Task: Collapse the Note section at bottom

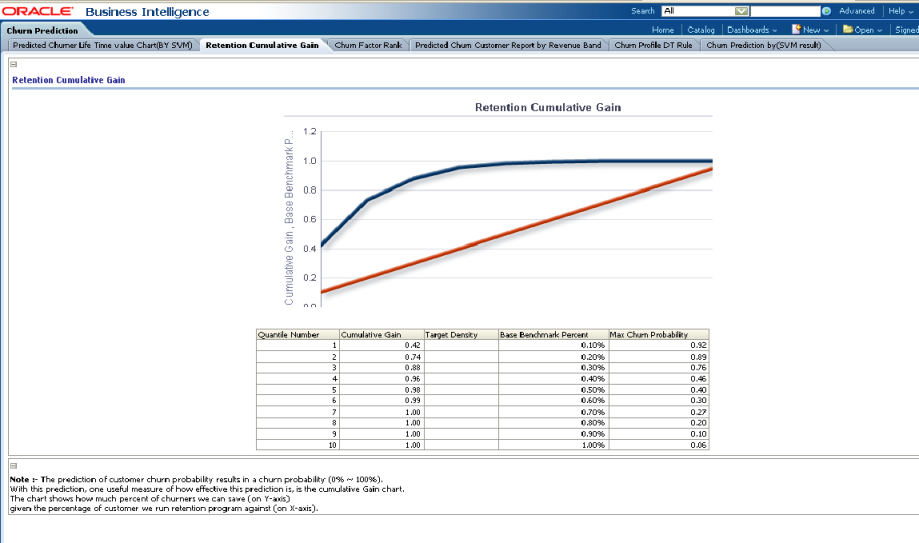Action: (13, 465)
